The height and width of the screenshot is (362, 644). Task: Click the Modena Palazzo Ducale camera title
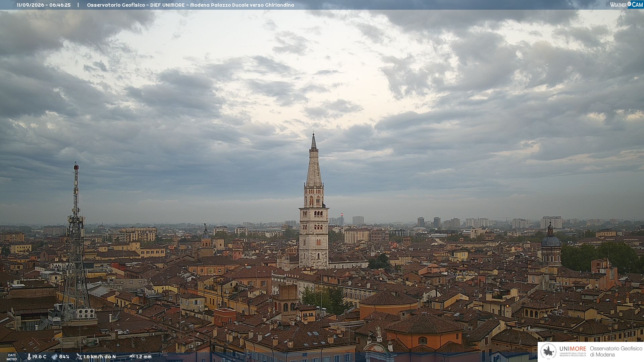(x=190, y=5)
